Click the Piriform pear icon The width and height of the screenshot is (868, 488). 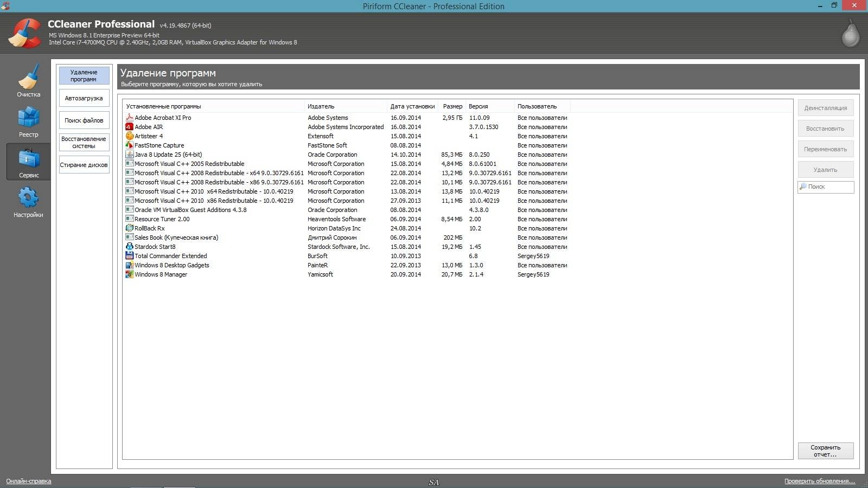pos(850,34)
